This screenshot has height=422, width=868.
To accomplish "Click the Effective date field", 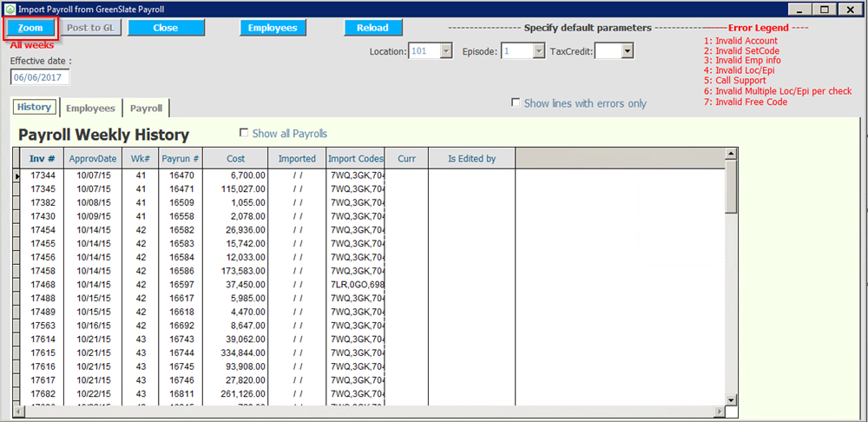I will point(40,77).
